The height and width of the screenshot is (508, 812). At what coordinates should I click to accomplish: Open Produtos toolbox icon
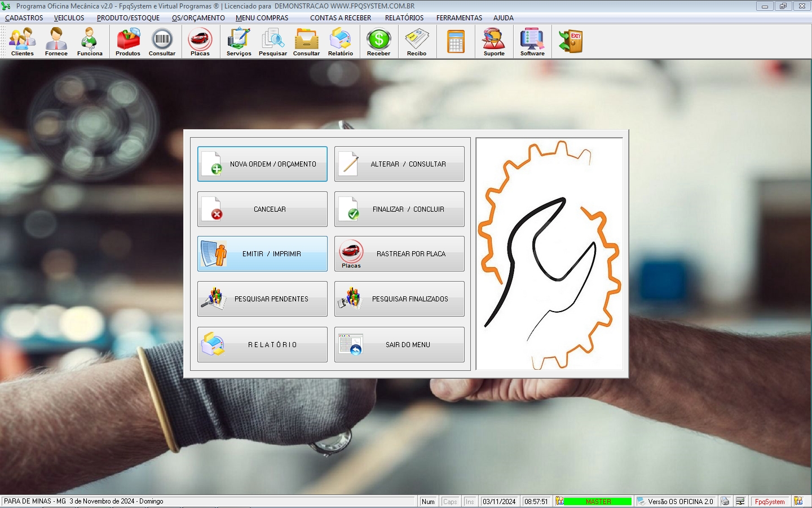click(x=128, y=42)
